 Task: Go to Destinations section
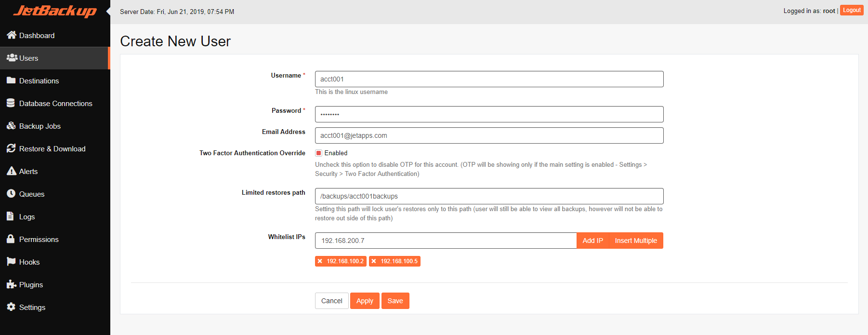coord(55,80)
